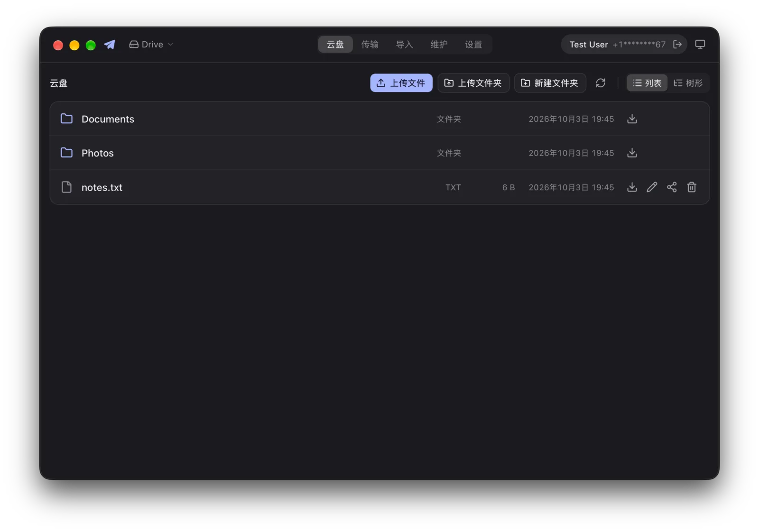Image resolution: width=759 pixels, height=532 pixels.
Task: Click the green maximize window button
Action: pyautogui.click(x=91, y=45)
